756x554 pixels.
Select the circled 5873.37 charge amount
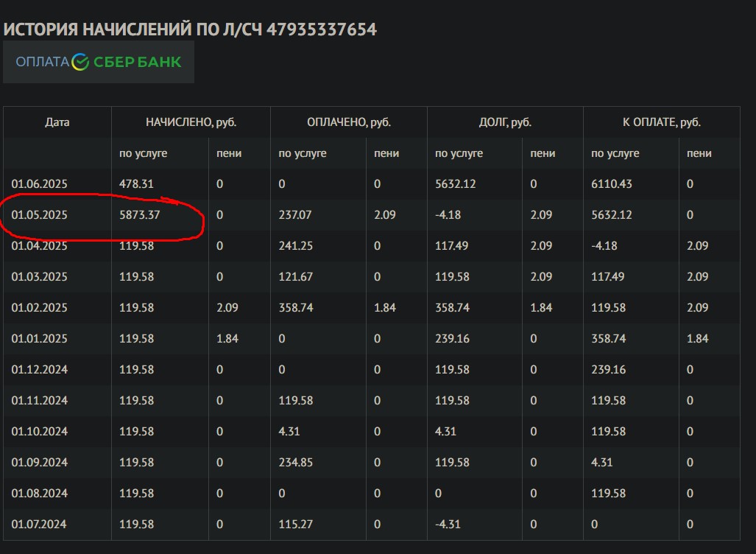(x=140, y=215)
